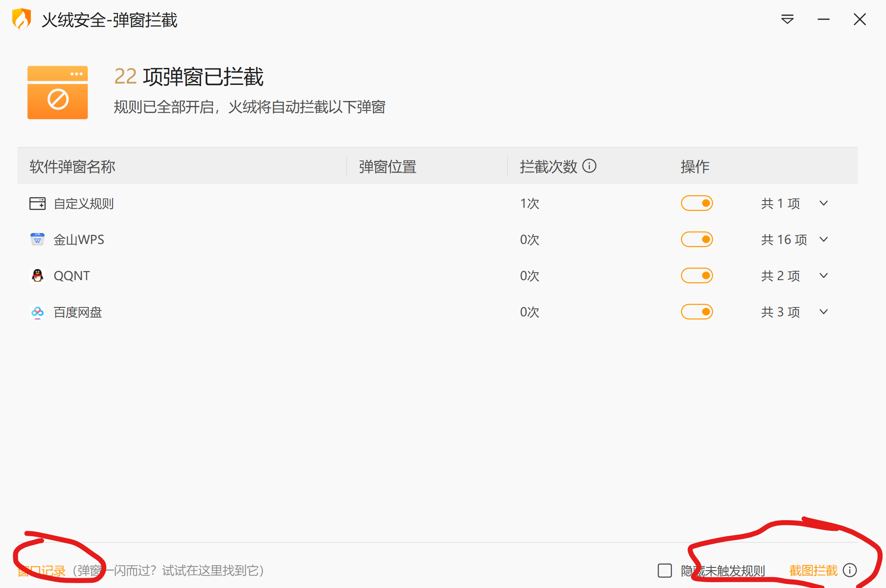The height and width of the screenshot is (588, 886).
Task: Open the title bar dropdown menu icon
Action: [x=787, y=19]
